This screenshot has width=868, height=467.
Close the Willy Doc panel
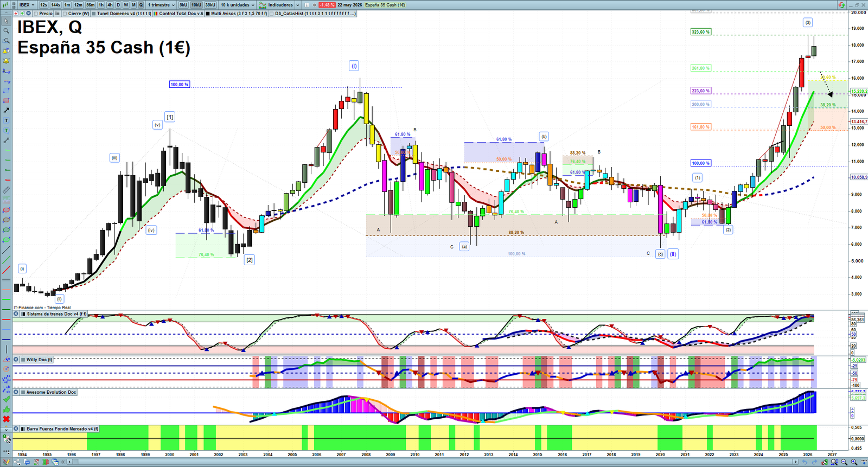(16, 359)
